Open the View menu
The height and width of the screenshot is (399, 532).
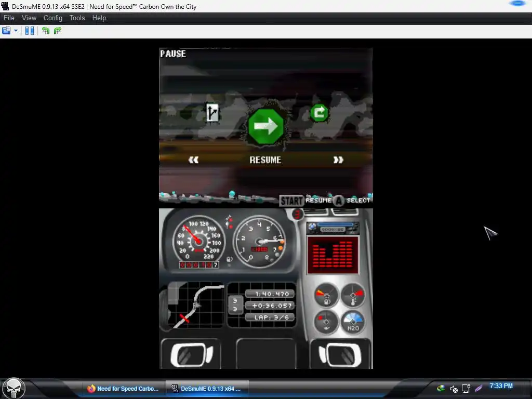[29, 18]
